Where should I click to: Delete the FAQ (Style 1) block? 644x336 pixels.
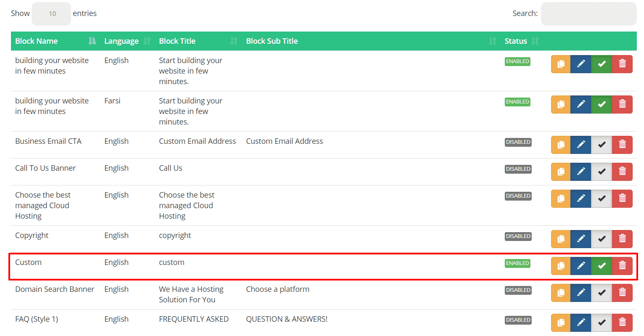(x=622, y=323)
